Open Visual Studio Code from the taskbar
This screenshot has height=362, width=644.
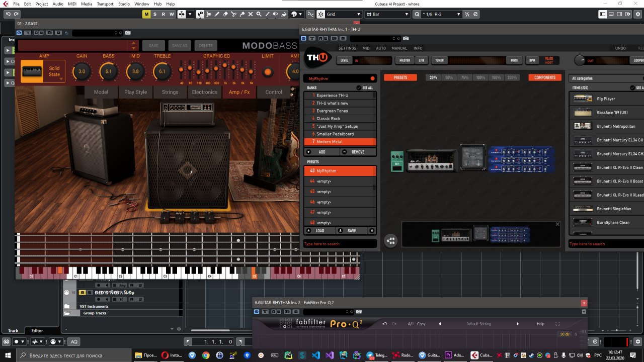(315, 355)
